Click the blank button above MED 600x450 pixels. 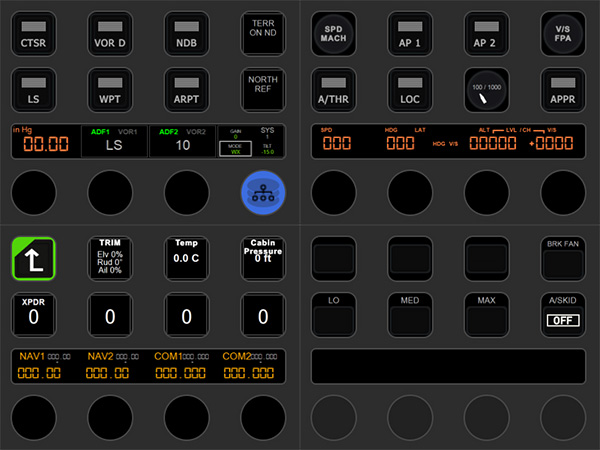pos(410,259)
